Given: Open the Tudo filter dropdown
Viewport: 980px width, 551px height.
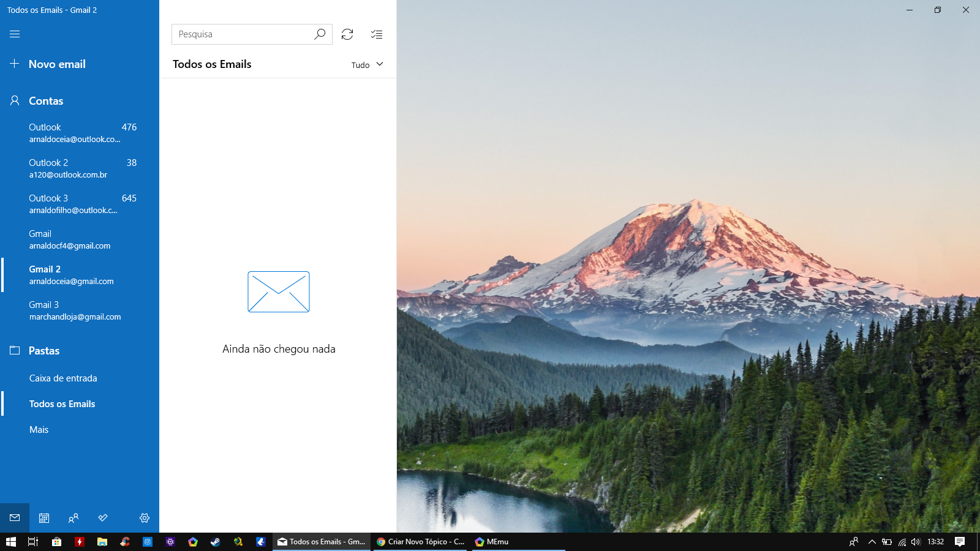Looking at the screenshot, I should pos(367,64).
